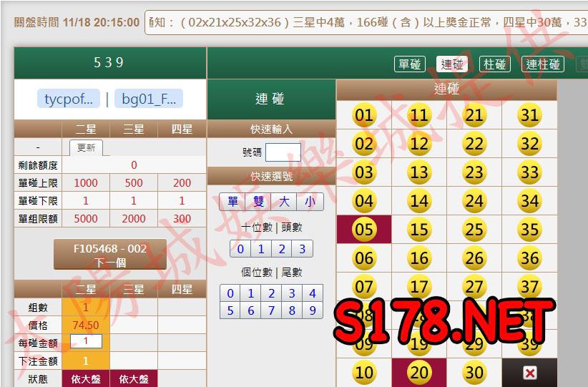Select ball number 35
This screenshot has width=588, height=387.
pos(529,229)
